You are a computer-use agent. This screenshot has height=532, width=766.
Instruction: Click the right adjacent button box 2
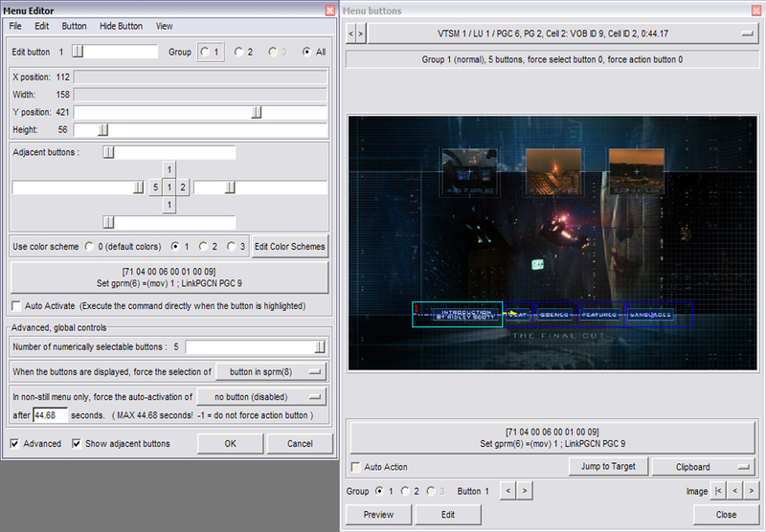(183, 188)
